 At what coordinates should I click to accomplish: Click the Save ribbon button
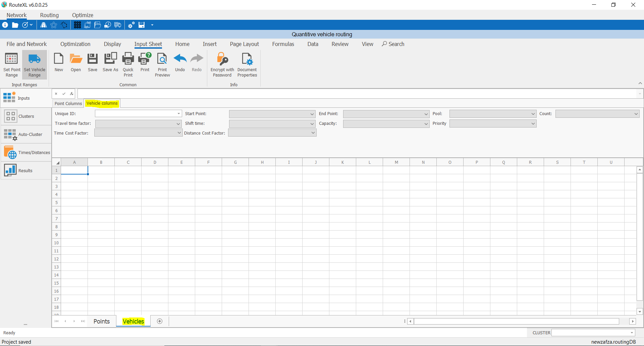tap(93, 62)
